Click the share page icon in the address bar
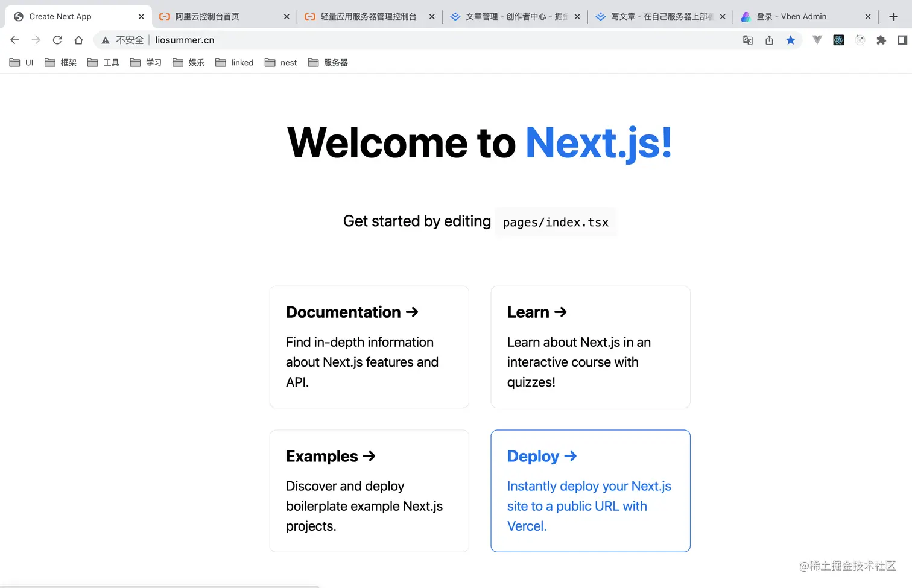Viewport: 912px width, 588px height. (x=769, y=40)
